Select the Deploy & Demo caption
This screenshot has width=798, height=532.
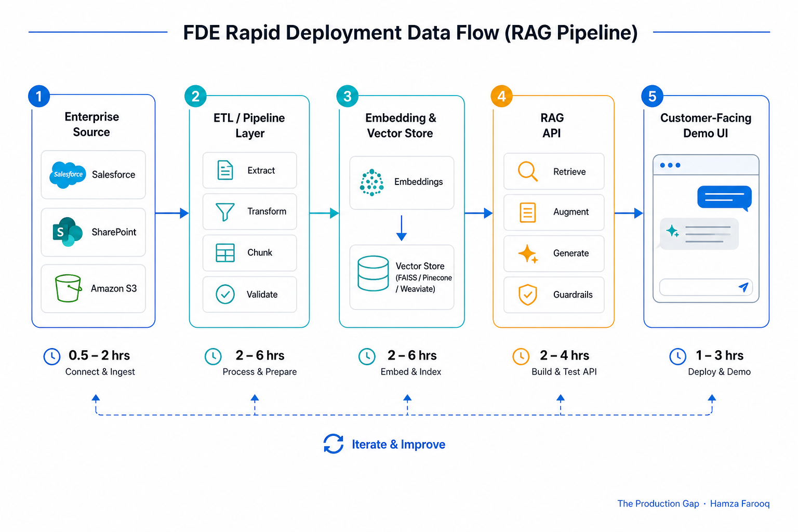(x=720, y=372)
